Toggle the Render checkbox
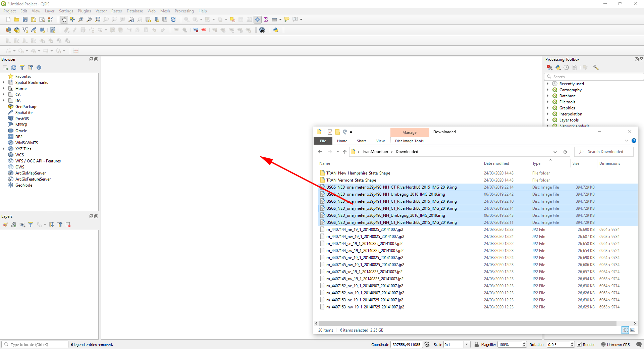The image size is (644, 349). [x=579, y=344]
